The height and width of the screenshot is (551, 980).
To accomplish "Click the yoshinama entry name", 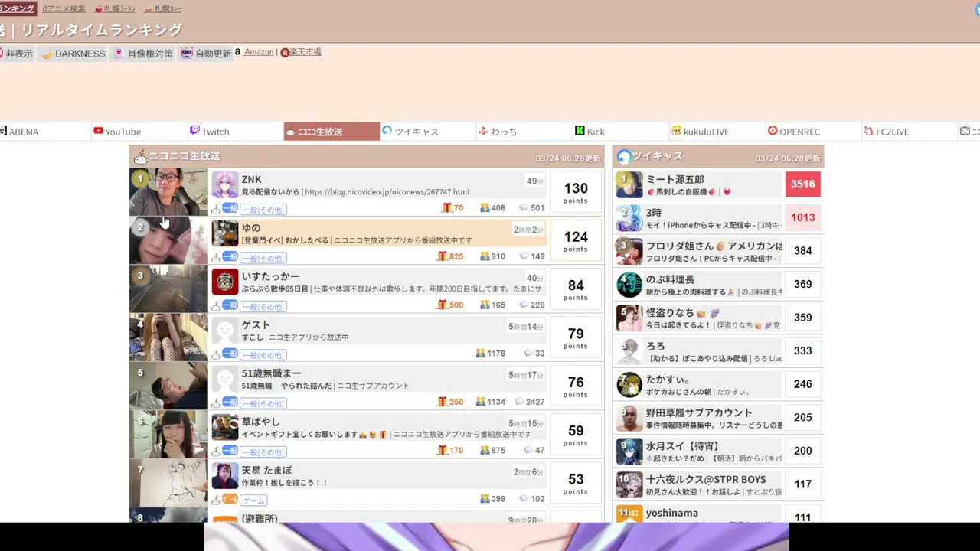I will 672,513.
